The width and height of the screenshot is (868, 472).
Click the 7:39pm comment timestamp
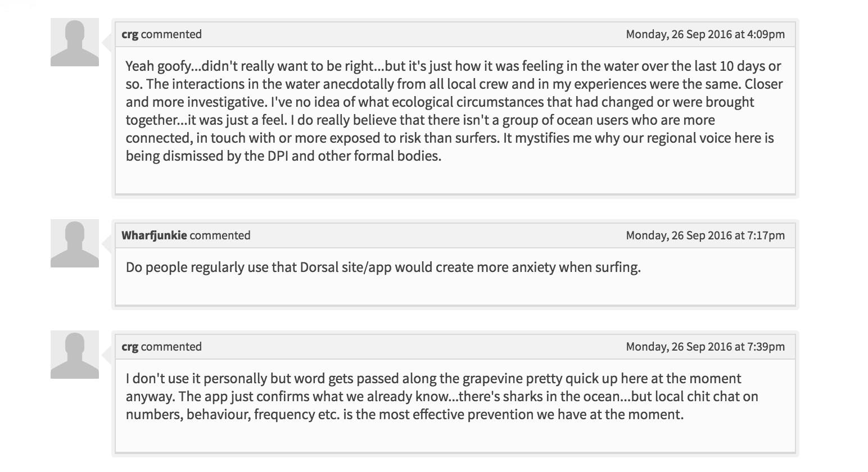coord(705,347)
